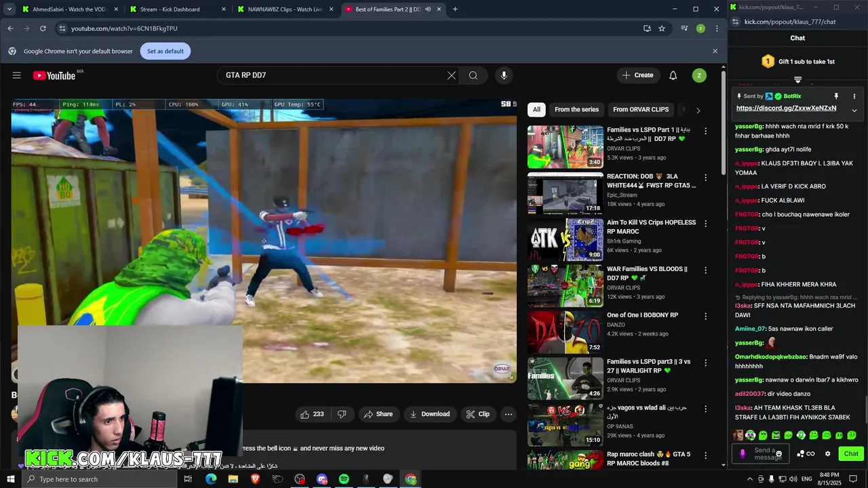The width and height of the screenshot is (868, 488).
Task: Open options menu on pinned BotRix message
Action: coord(854,96)
